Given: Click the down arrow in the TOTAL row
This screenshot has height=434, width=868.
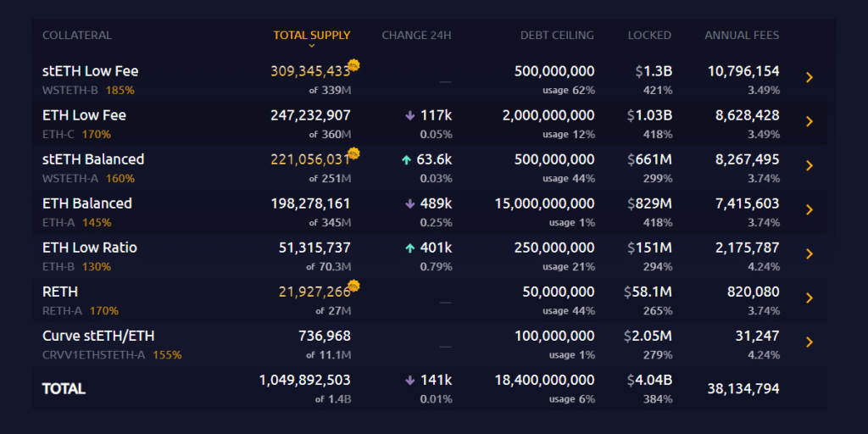Looking at the screenshot, I should (410, 380).
